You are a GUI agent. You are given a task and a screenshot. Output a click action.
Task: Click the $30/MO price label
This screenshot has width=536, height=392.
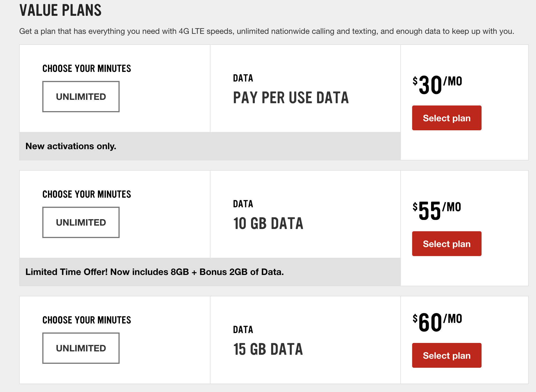point(437,85)
